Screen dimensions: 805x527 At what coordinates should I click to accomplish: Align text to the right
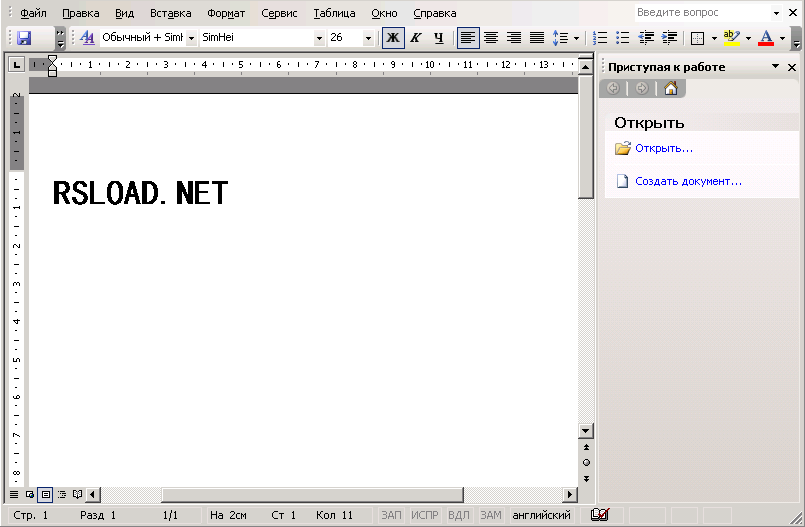coord(514,38)
